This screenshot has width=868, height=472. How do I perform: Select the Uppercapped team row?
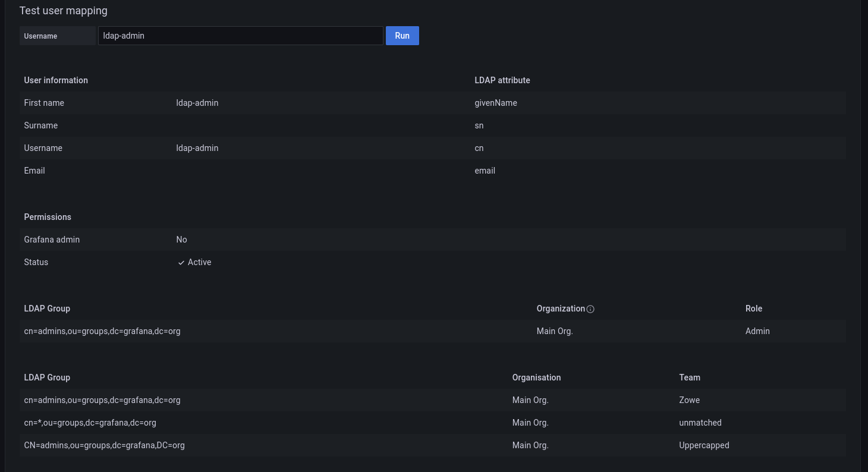point(704,445)
